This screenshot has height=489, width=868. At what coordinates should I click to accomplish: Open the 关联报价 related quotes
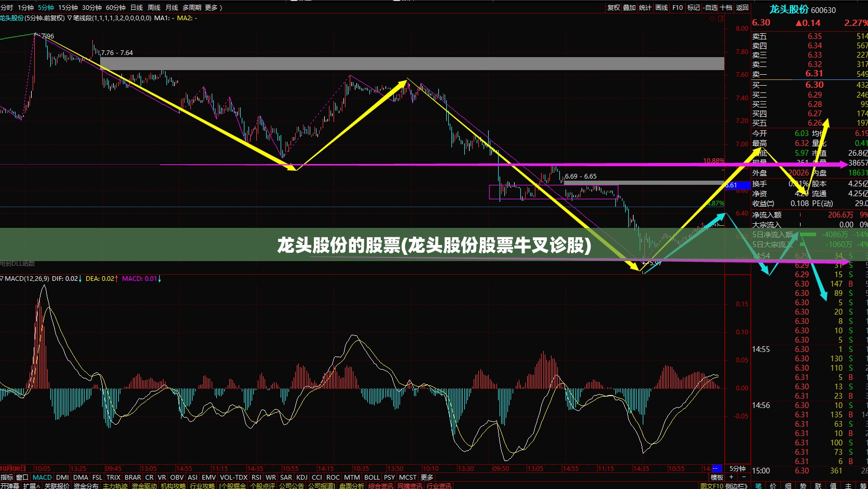[x=57, y=486]
